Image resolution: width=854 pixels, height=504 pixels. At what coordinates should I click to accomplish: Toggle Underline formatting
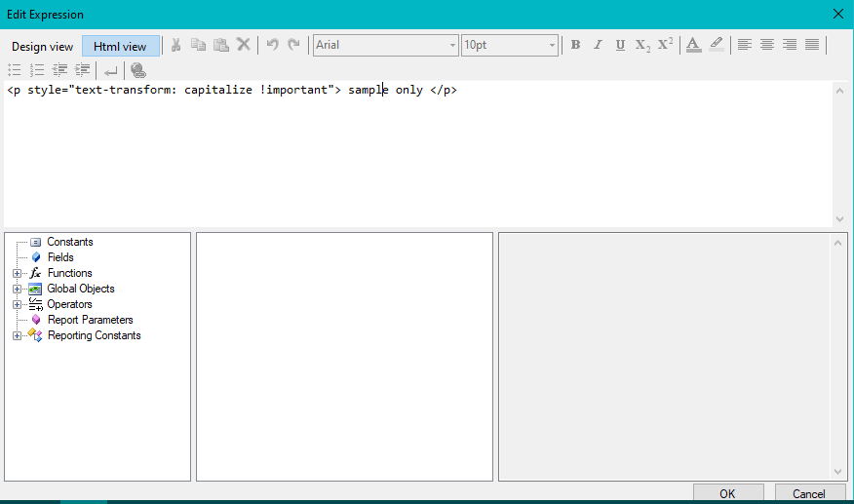[x=620, y=45]
